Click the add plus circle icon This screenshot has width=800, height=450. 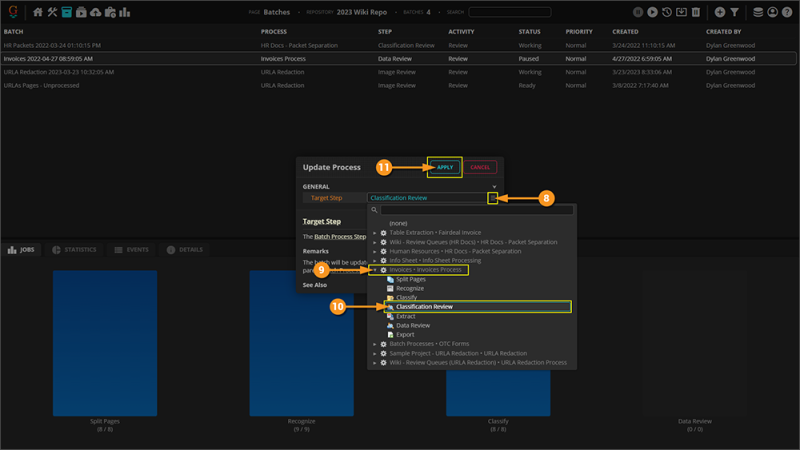[720, 12]
